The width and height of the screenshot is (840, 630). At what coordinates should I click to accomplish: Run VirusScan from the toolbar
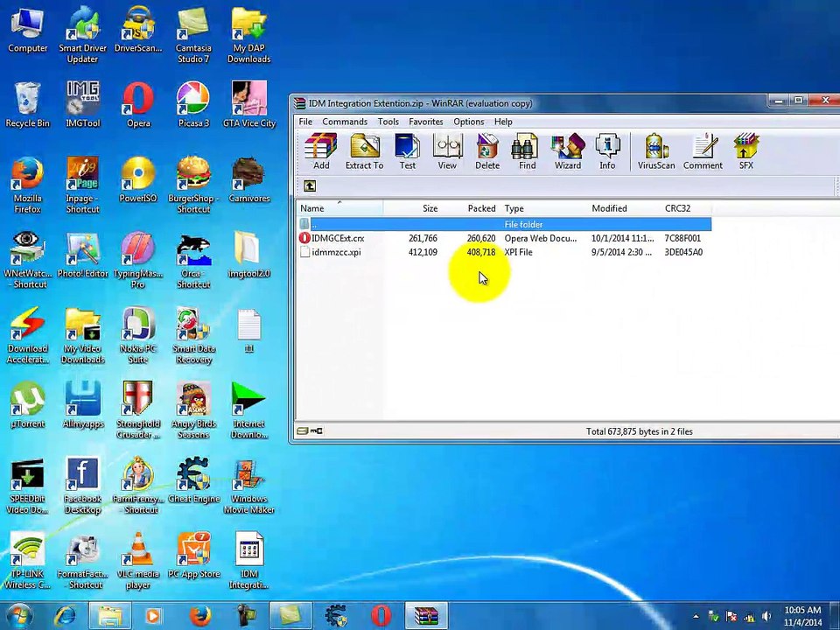tap(656, 150)
